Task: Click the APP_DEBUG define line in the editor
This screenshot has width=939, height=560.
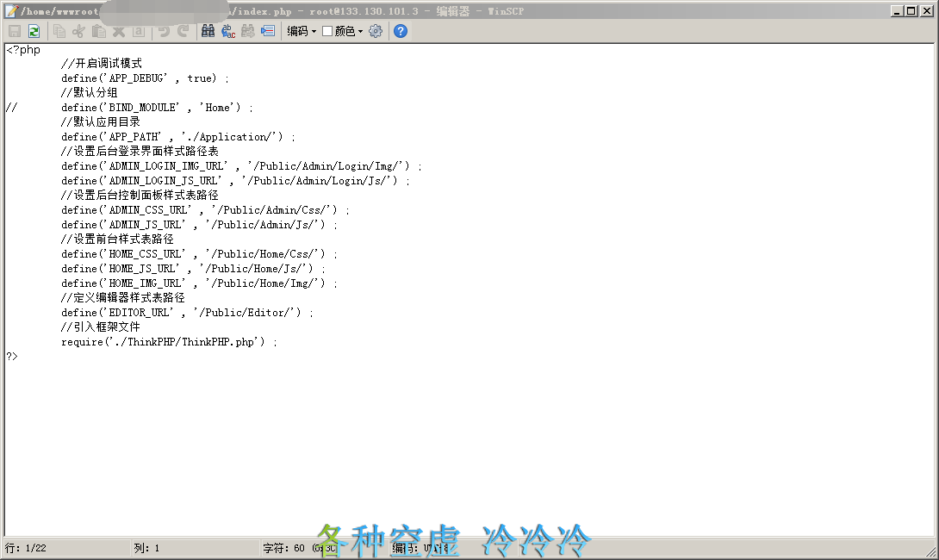Action: [145, 78]
